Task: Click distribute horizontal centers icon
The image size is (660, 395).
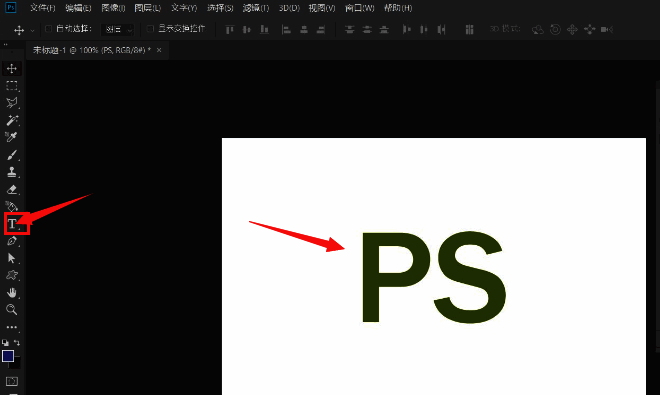Action: pos(424,29)
